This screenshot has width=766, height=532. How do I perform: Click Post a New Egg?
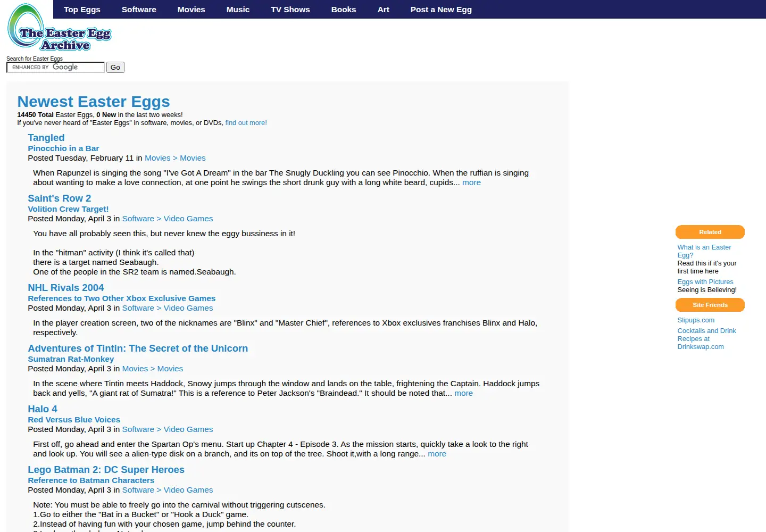441,10
